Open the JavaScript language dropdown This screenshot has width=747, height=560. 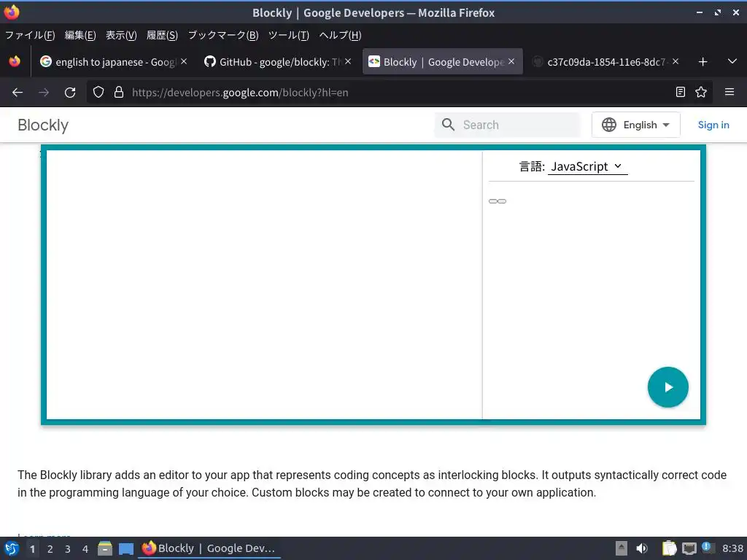point(587,167)
